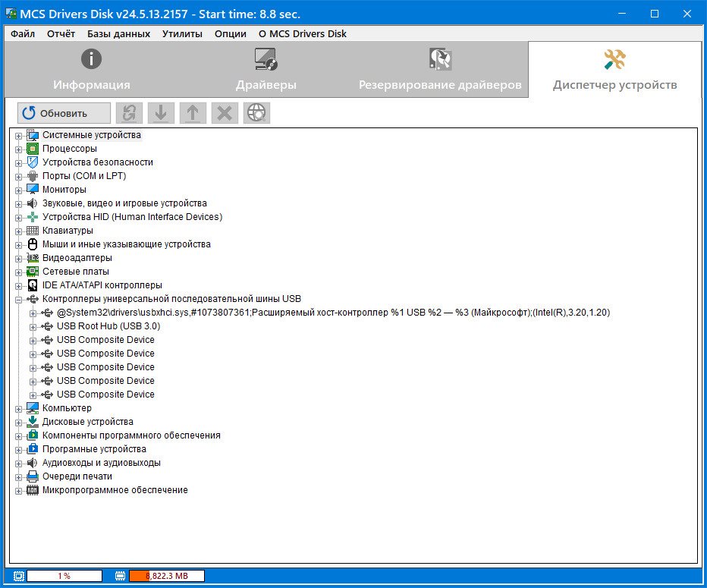Select the Звуковые, видео и игровые устройства text
707x588 pixels.
(x=124, y=203)
